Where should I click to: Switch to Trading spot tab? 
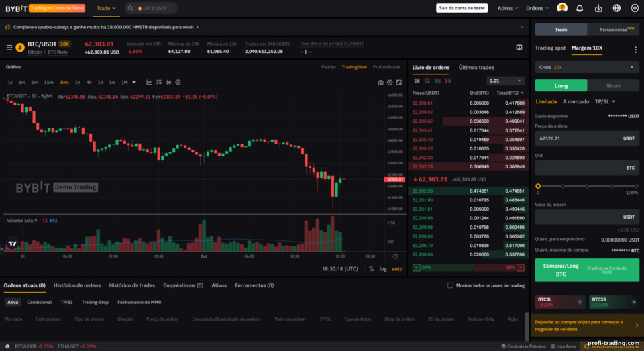point(550,48)
